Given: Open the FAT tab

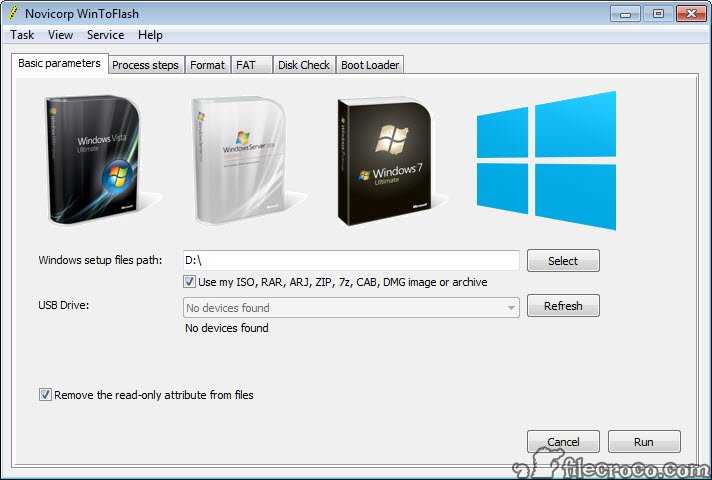Looking at the screenshot, I should click(246, 65).
